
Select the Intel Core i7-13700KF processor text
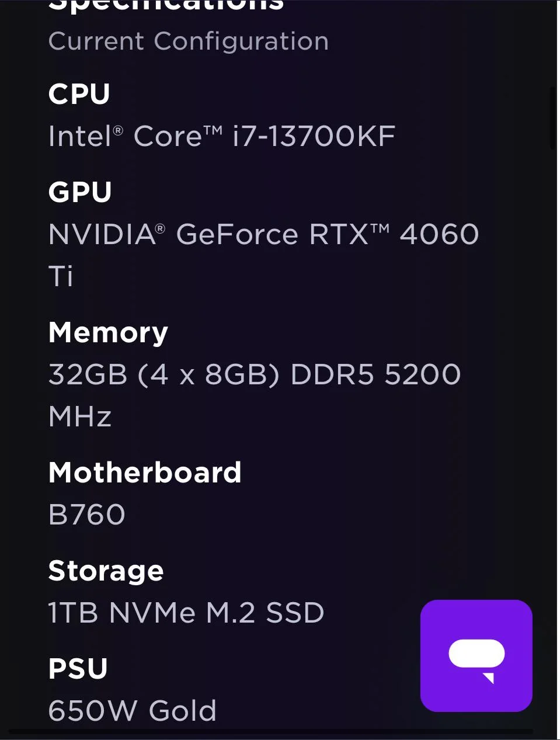(x=222, y=136)
